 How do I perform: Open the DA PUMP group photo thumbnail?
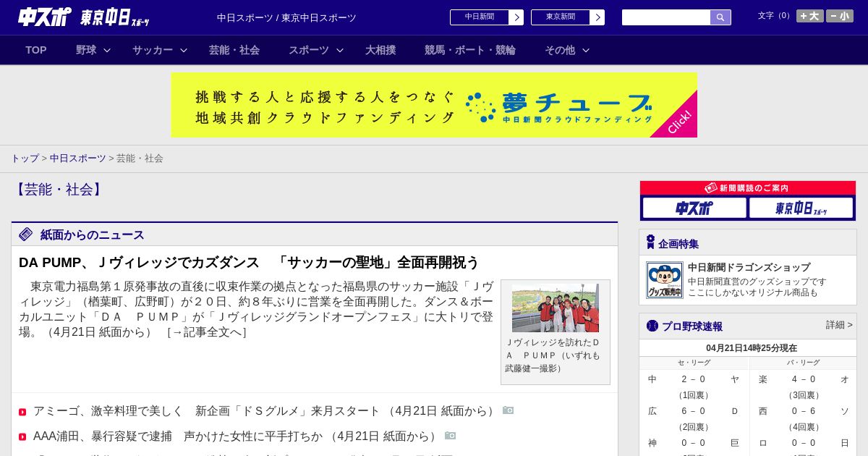[x=556, y=308]
